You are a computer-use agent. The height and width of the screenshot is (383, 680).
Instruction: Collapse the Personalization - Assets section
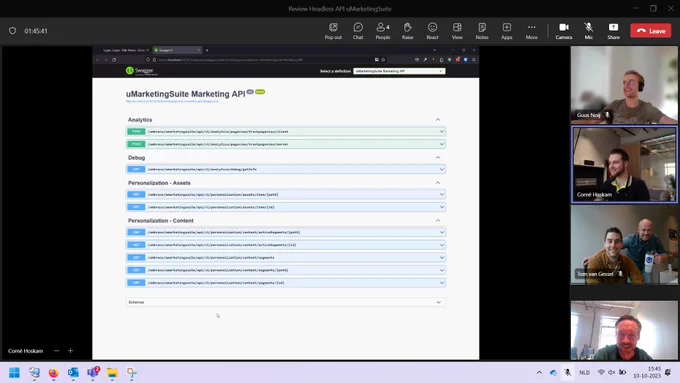click(x=438, y=183)
